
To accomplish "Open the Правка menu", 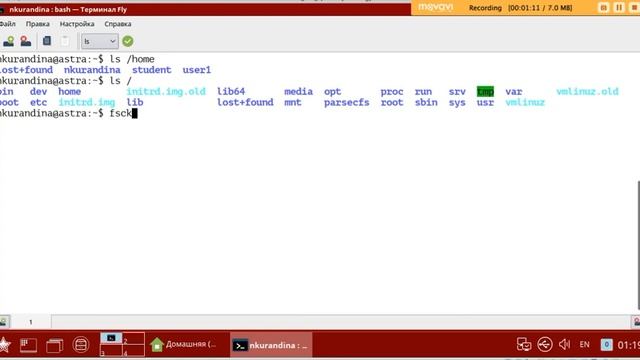I will click(x=38, y=24).
